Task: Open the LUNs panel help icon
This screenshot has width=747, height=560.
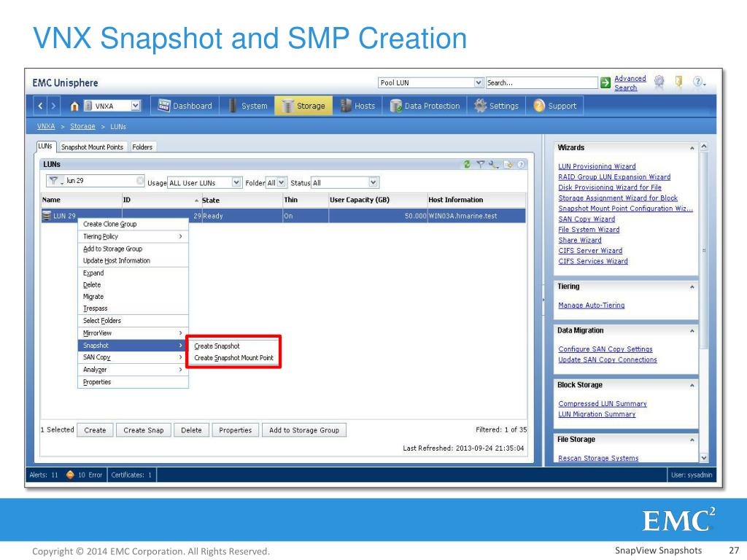Action: 521,164
